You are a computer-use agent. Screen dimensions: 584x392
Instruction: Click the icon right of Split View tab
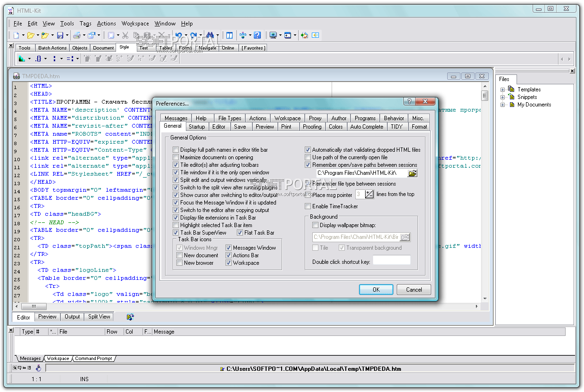coord(131,317)
